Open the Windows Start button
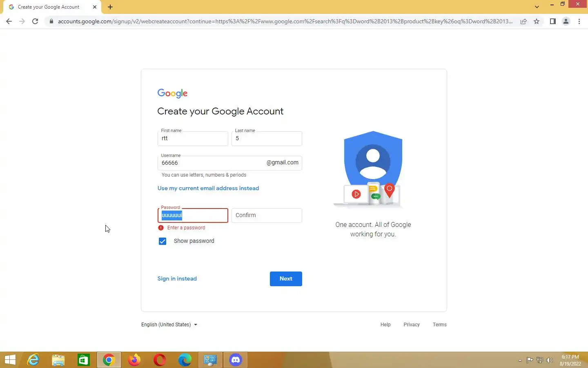The width and height of the screenshot is (588, 368). tap(10, 360)
